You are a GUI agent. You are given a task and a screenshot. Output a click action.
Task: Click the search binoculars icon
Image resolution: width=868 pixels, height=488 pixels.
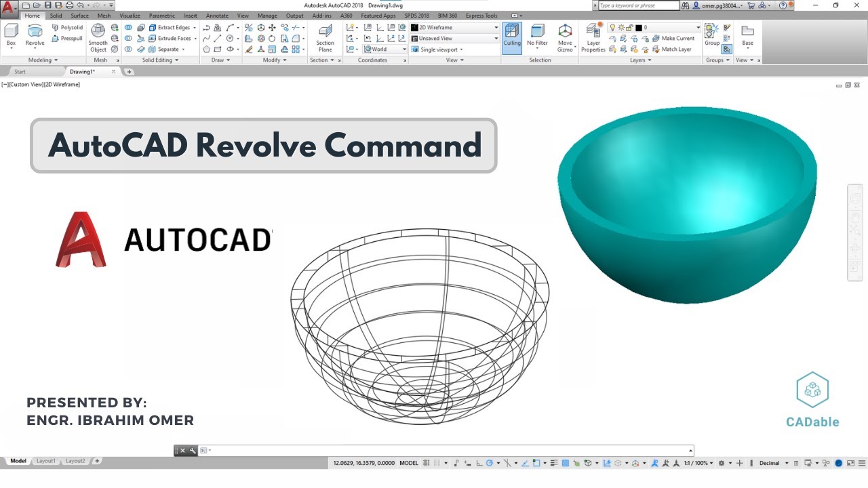pyautogui.click(x=686, y=5)
